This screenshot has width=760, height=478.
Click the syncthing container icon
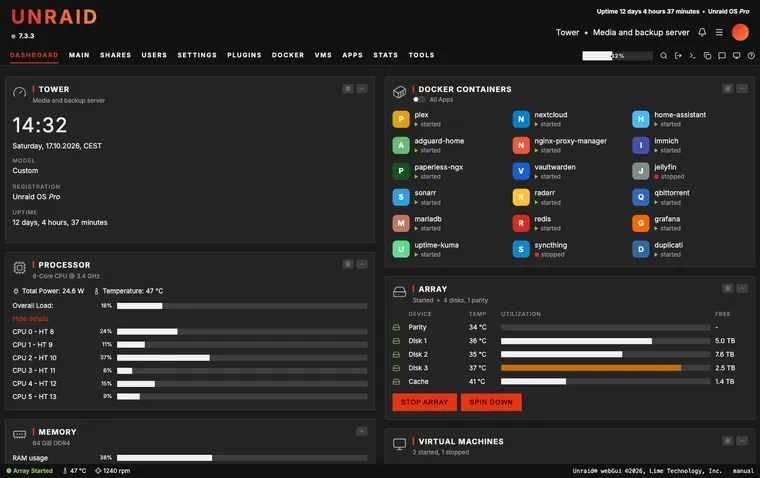(521, 249)
